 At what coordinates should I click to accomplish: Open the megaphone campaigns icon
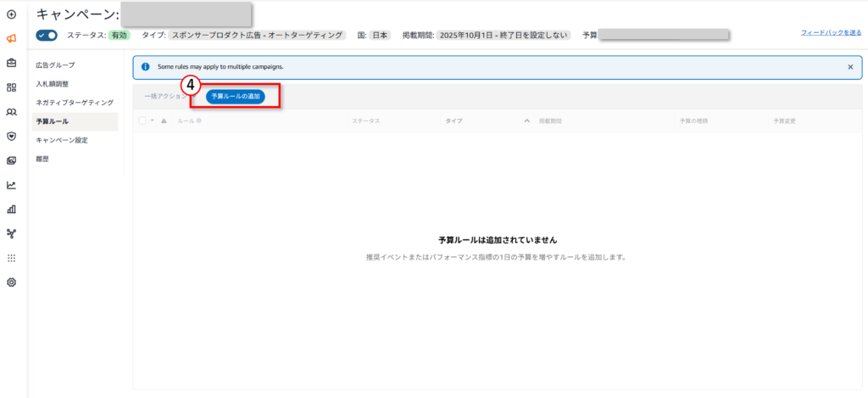pos(11,38)
